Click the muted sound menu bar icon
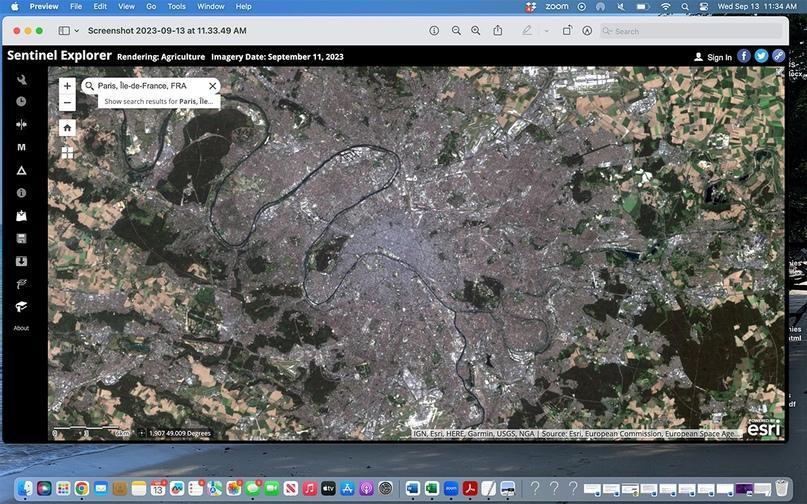Viewport: 807px width, 504px height. [x=621, y=7]
